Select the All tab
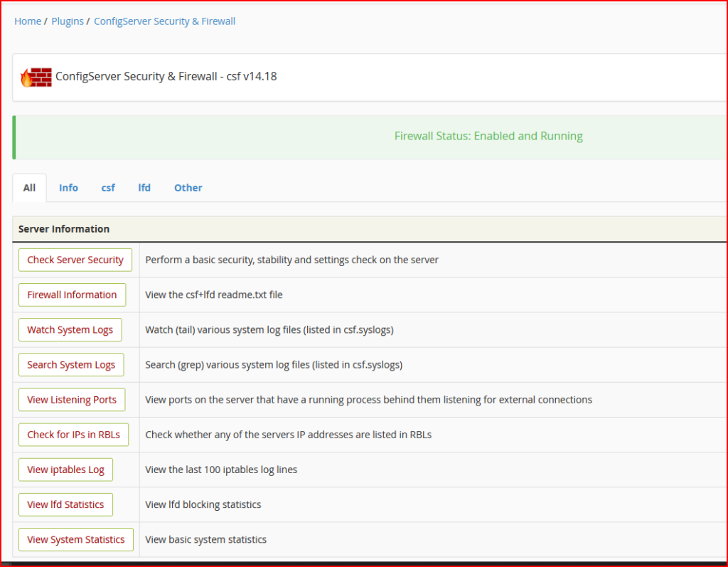 29,188
